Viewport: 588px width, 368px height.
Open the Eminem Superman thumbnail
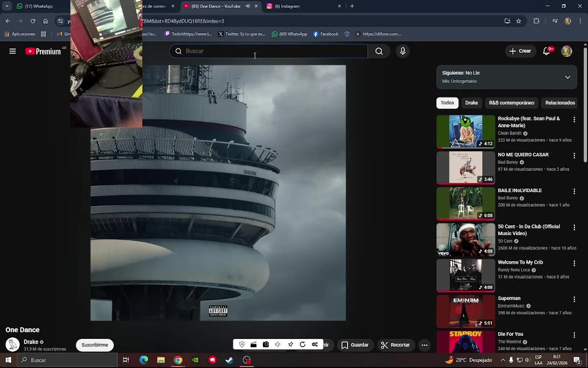[465, 311]
